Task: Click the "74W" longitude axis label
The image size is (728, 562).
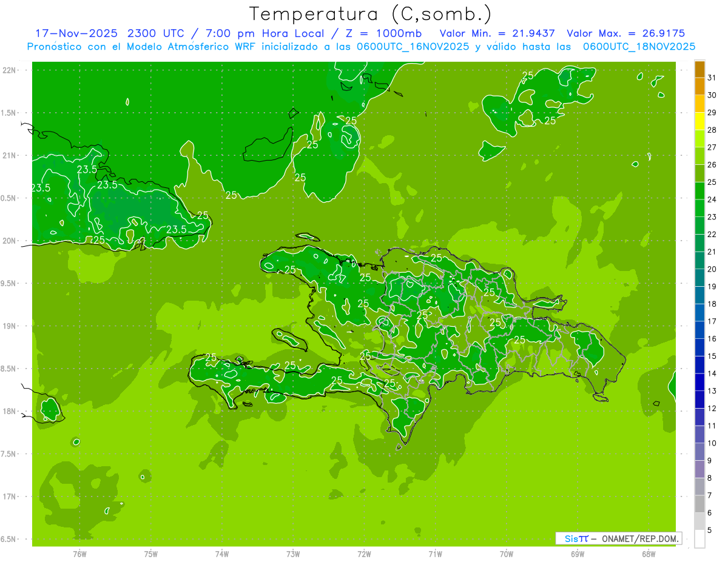Action: [221, 554]
